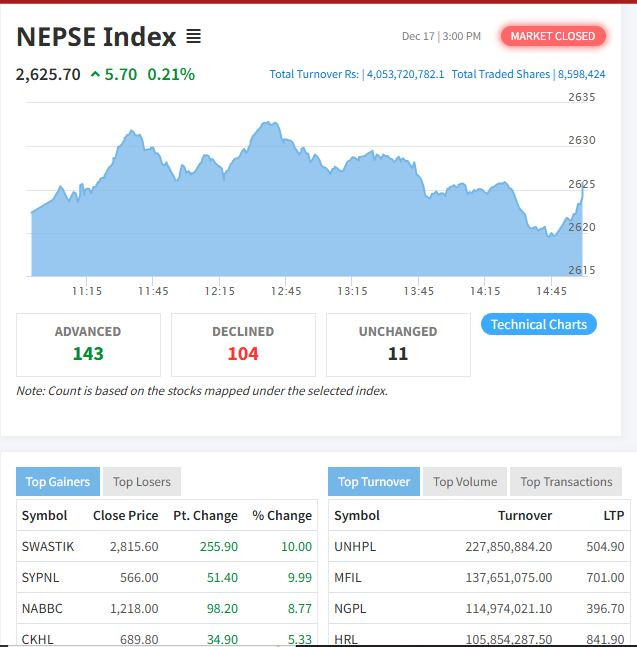This screenshot has height=647, width=637.
Task: Open the SWASTIK symbol in gainers table
Action: 48,546
